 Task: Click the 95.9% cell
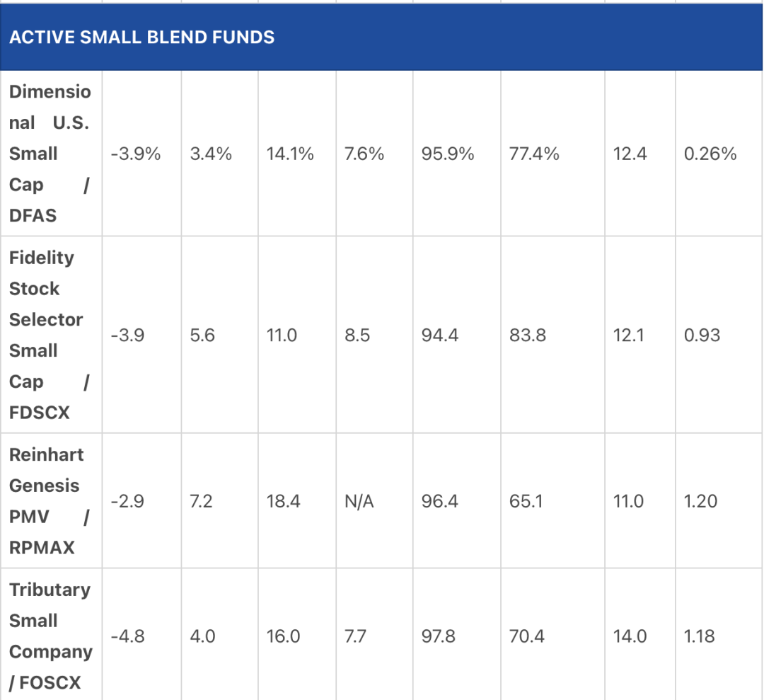(x=447, y=154)
